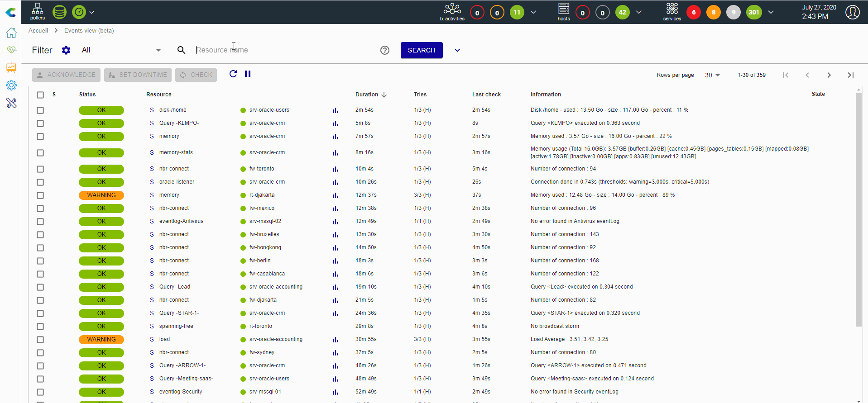The height and width of the screenshot is (403, 868).
Task: Click the SEARCH button
Action: pyautogui.click(x=422, y=50)
